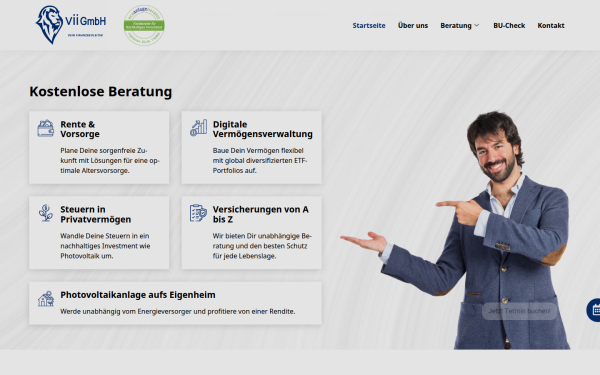
Task: Navigate to Kontakt
Action: [x=551, y=26]
